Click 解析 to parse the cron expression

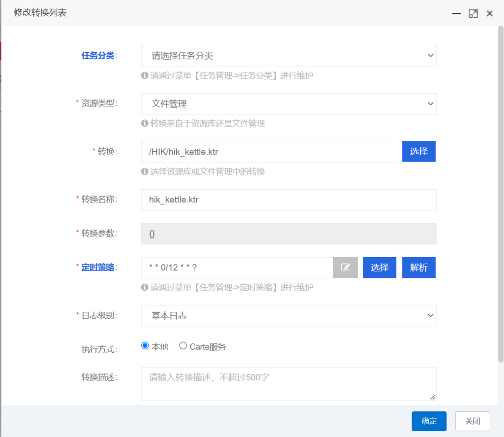click(x=419, y=268)
